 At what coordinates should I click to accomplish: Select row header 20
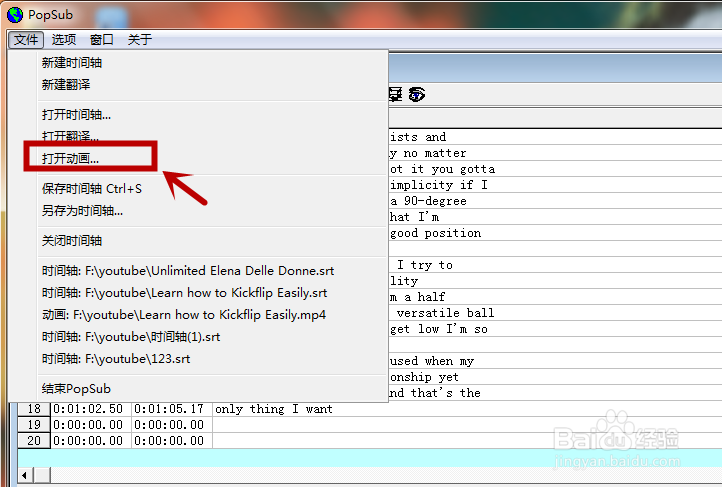click(34, 441)
